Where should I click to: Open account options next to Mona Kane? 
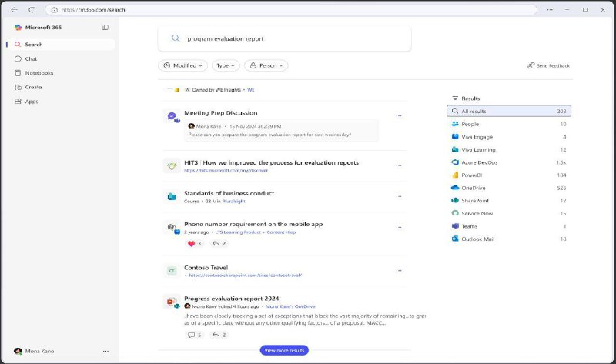[x=105, y=352]
